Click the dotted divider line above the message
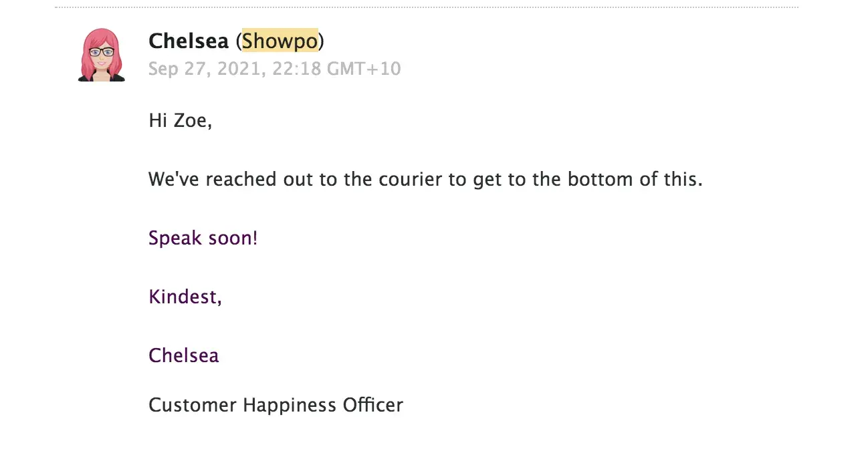The image size is (868, 461). tap(427, 7)
